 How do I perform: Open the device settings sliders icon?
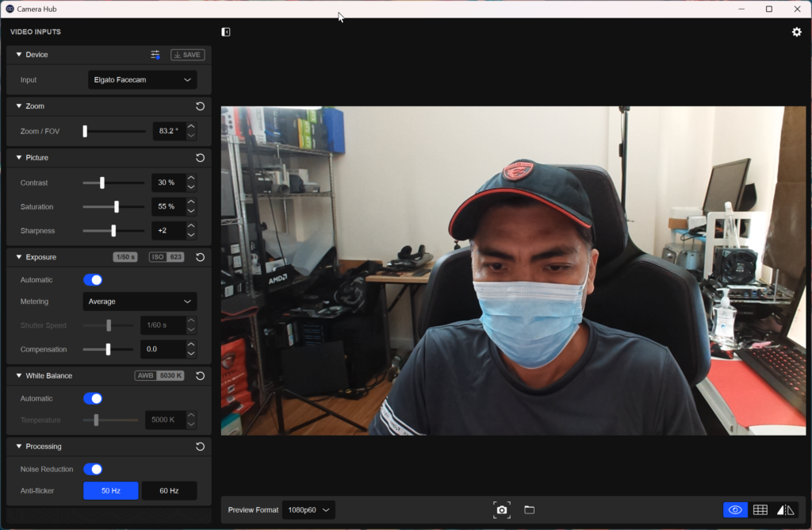point(155,55)
